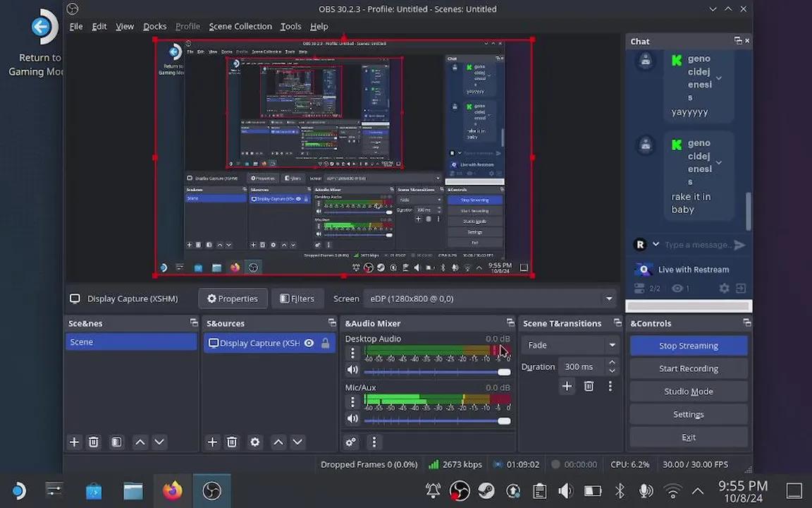Adjust Mic/Aux volume slider
Screen dimensions: 812x508
pos(437,421)
